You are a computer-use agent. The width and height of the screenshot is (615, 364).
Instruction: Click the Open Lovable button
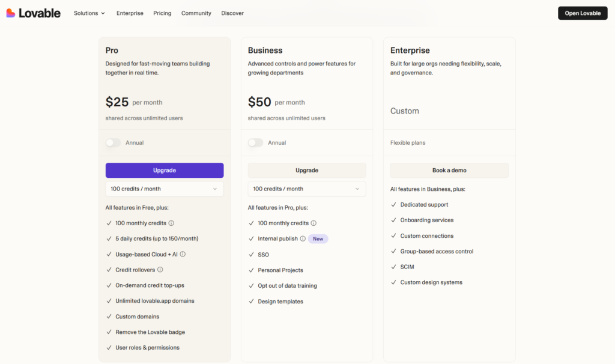pos(582,13)
